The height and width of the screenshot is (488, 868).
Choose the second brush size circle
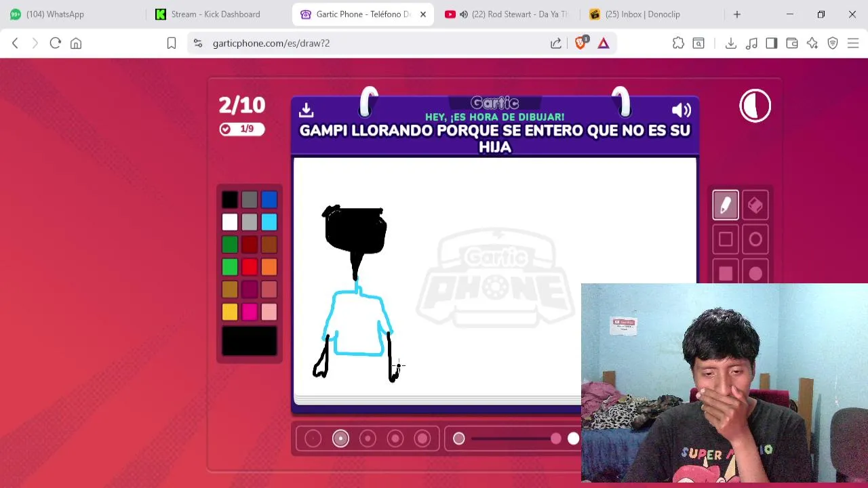(x=340, y=439)
